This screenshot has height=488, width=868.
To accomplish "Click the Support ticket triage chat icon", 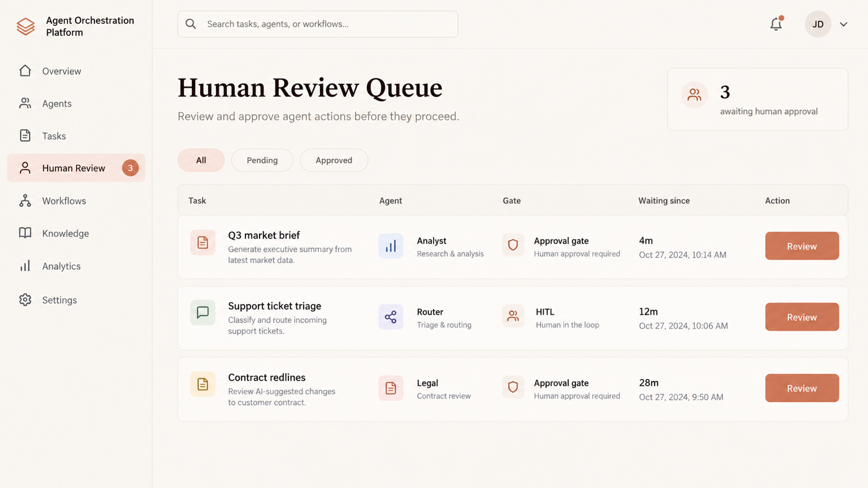I will tap(203, 312).
